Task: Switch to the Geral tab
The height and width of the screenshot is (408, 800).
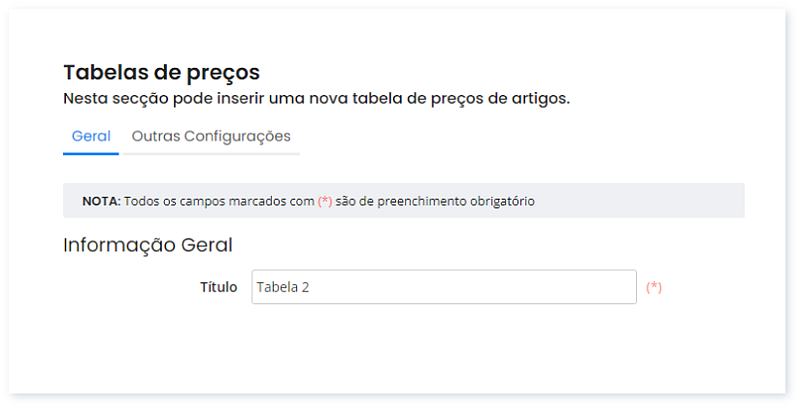Action: [x=91, y=136]
